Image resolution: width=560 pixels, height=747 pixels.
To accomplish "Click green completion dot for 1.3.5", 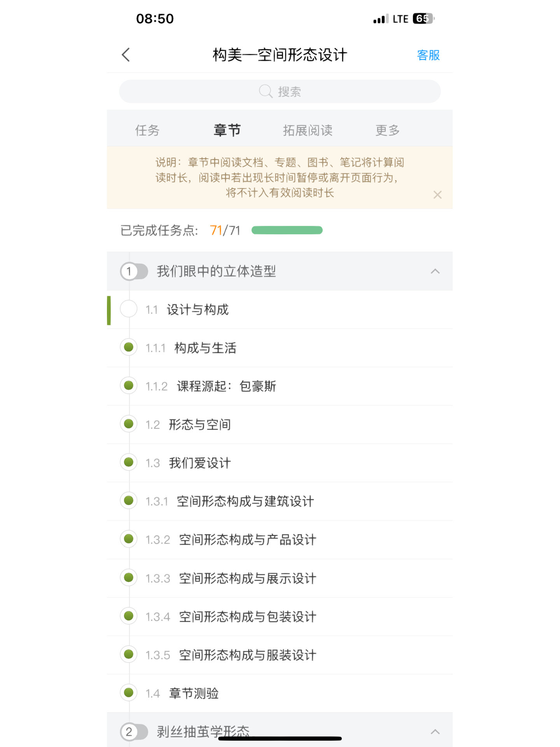I will (129, 654).
